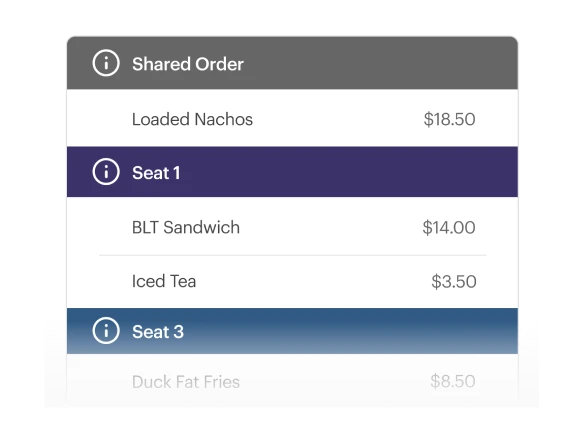
Task: Click the Seat 3 label text
Action: [158, 332]
